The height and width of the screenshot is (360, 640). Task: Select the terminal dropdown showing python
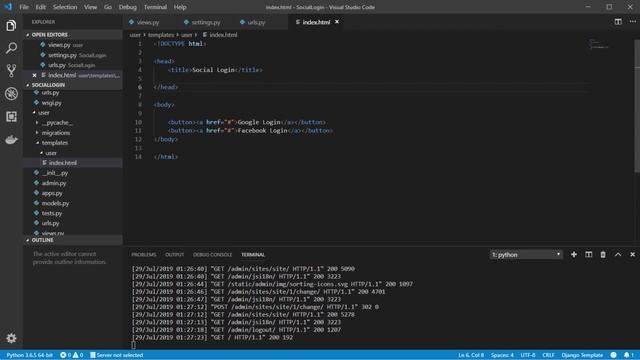click(526, 255)
